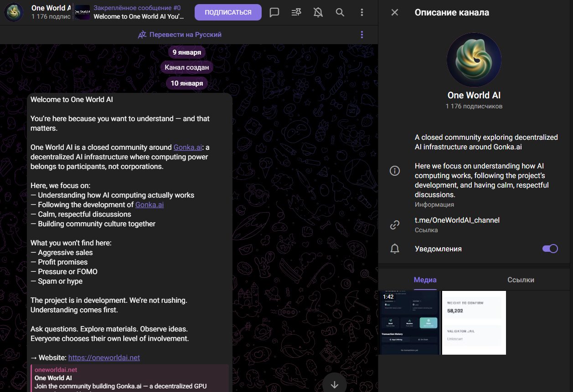Viewport: 573px width, 392px height.
Task: Select the Медиа tab
Action: (425, 280)
